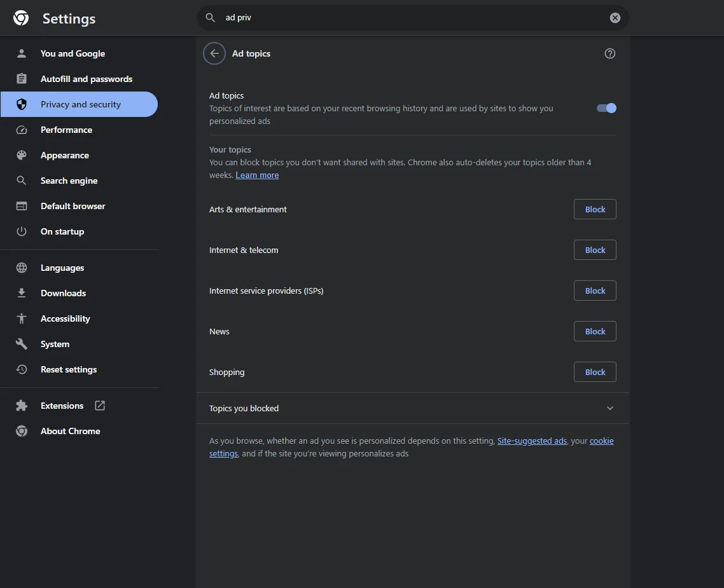
Task: Click the Performance gauge icon in sidebar
Action: pos(22,130)
